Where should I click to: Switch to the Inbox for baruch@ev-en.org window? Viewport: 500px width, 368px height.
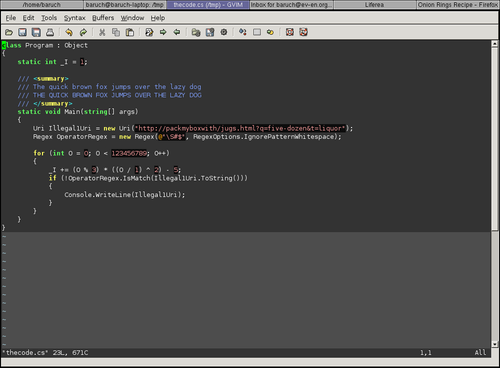(291, 5)
